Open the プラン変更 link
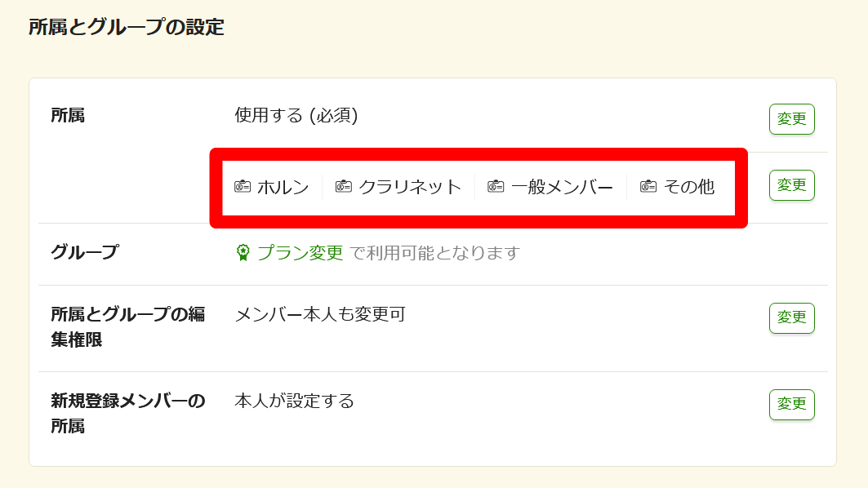Viewport: 868px width, 488px height. click(300, 253)
